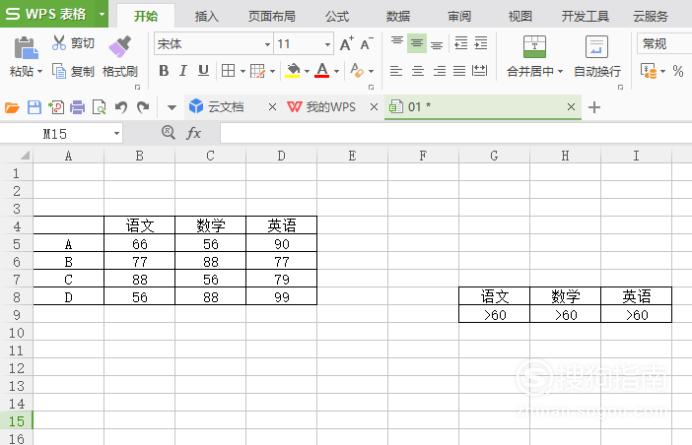The image size is (692, 445).
Task: Switch to the 插入 ribbon tab
Action: (206, 16)
